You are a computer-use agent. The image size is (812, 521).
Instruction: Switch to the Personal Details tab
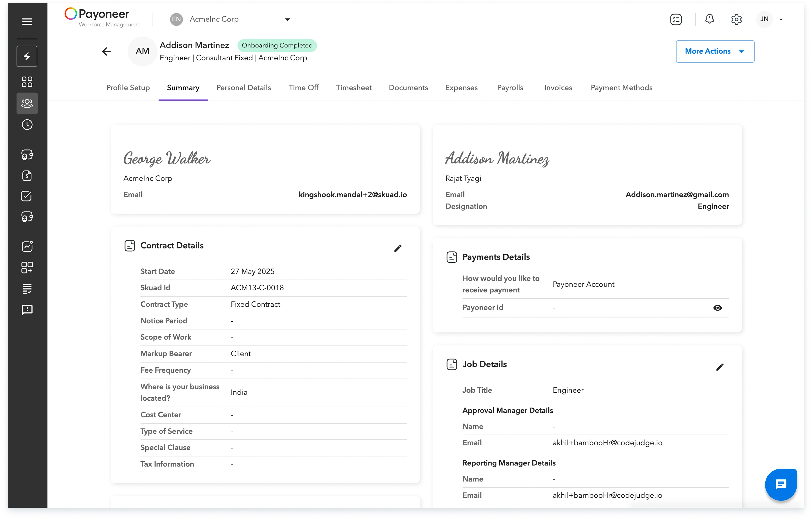[x=243, y=88]
